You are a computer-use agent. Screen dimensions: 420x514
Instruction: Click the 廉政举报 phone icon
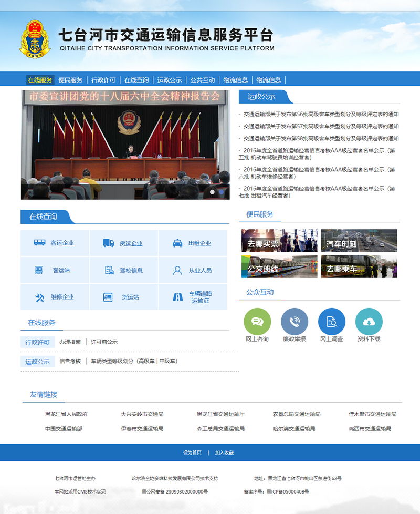coord(295,321)
